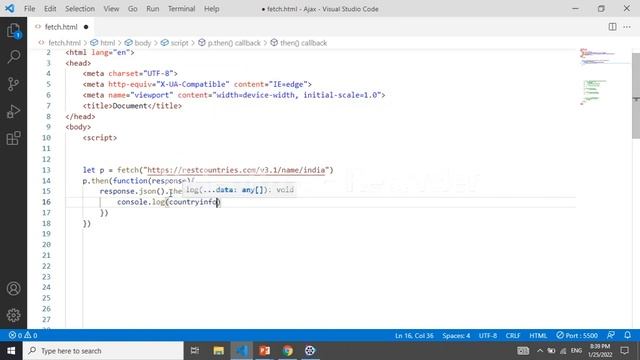Click line number 13 in the gutter

46,170
